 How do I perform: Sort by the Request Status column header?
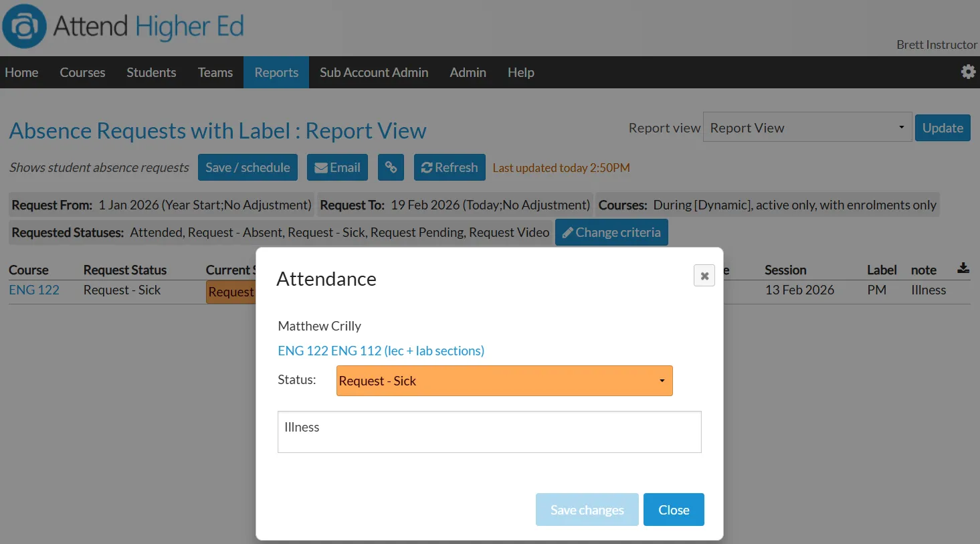pos(125,270)
